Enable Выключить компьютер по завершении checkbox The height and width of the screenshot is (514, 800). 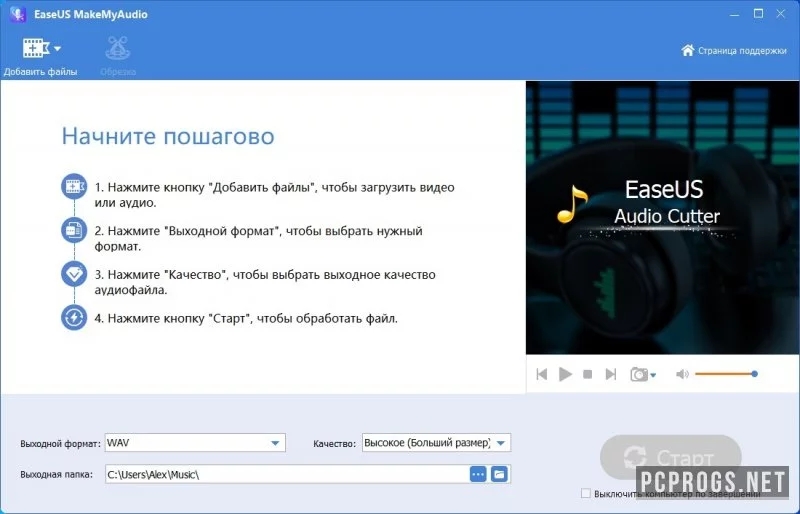[586, 493]
